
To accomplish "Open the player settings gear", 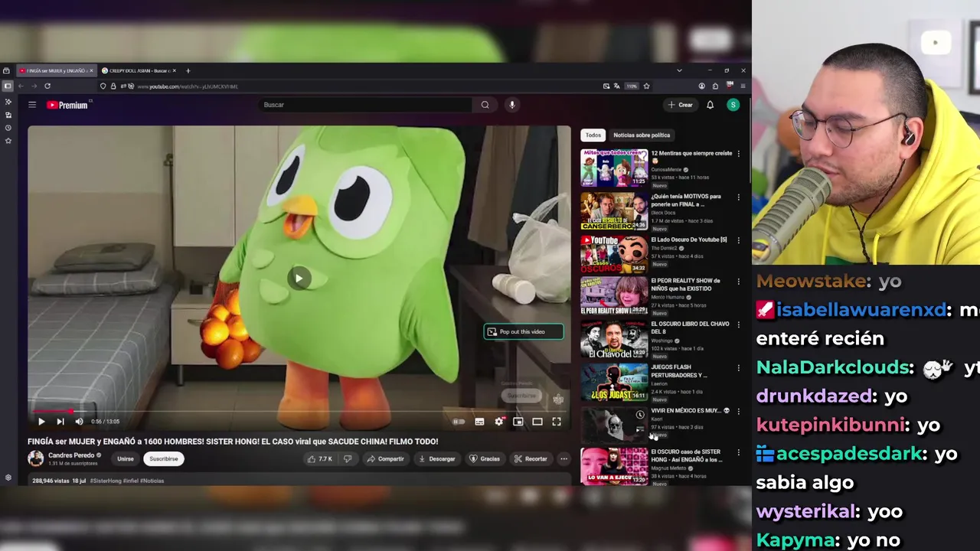I will point(499,422).
